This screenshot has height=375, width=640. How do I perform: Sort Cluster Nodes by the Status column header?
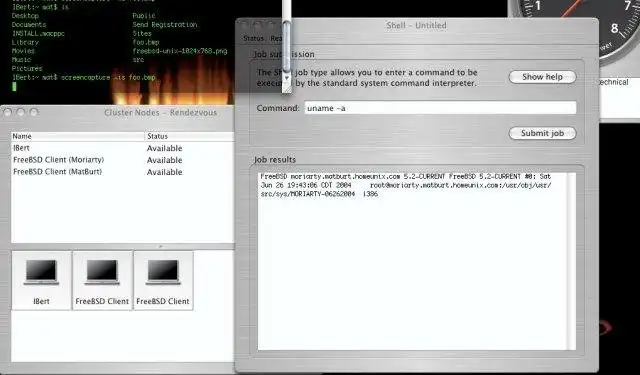(189, 136)
